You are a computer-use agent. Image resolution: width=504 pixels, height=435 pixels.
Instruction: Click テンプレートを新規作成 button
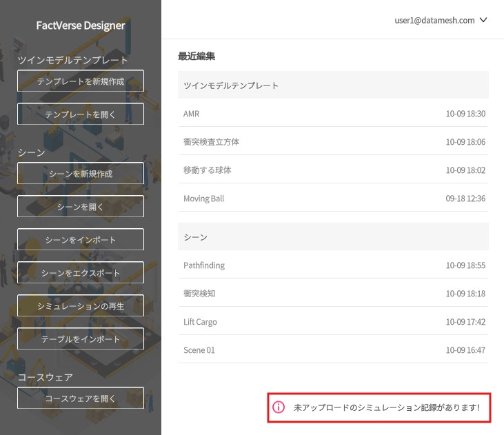point(81,81)
